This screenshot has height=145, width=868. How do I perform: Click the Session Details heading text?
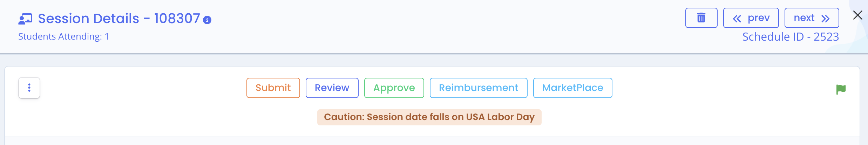(89, 19)
